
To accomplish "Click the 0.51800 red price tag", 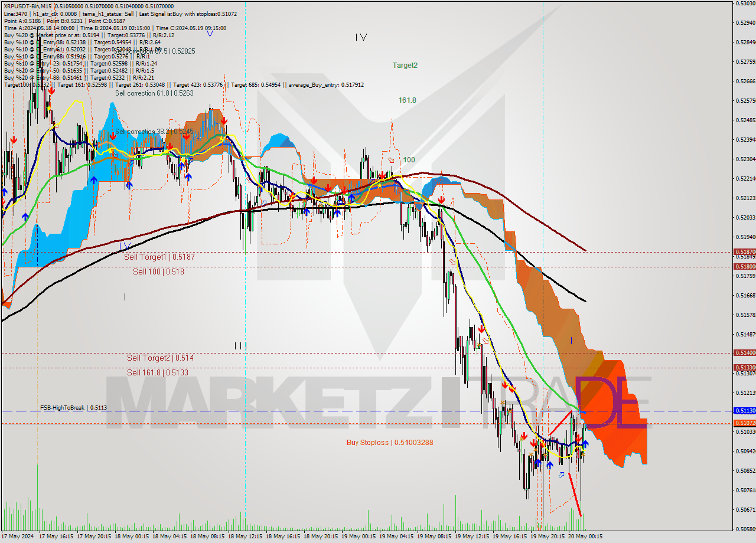I will pos(744,266).
